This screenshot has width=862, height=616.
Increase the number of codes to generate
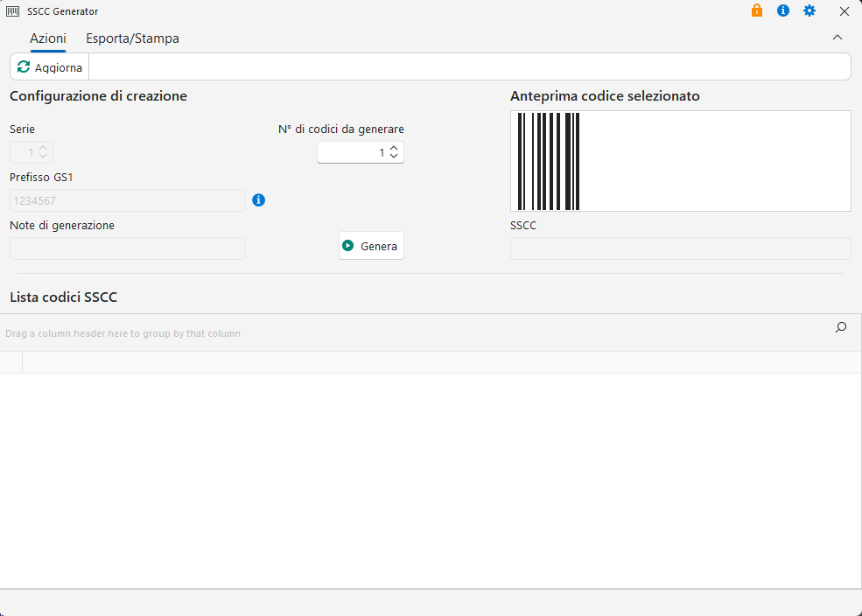tap(394, 148)
